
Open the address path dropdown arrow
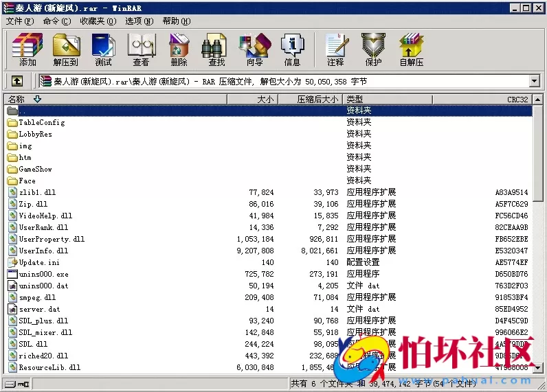[x=535, y=81]
